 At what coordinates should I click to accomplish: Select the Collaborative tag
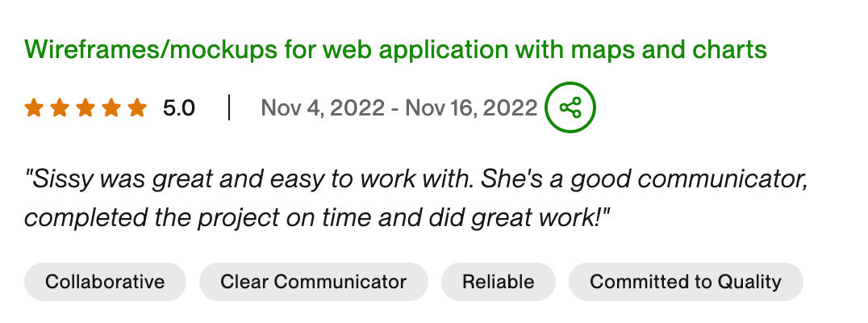click(x=105, y=282)
